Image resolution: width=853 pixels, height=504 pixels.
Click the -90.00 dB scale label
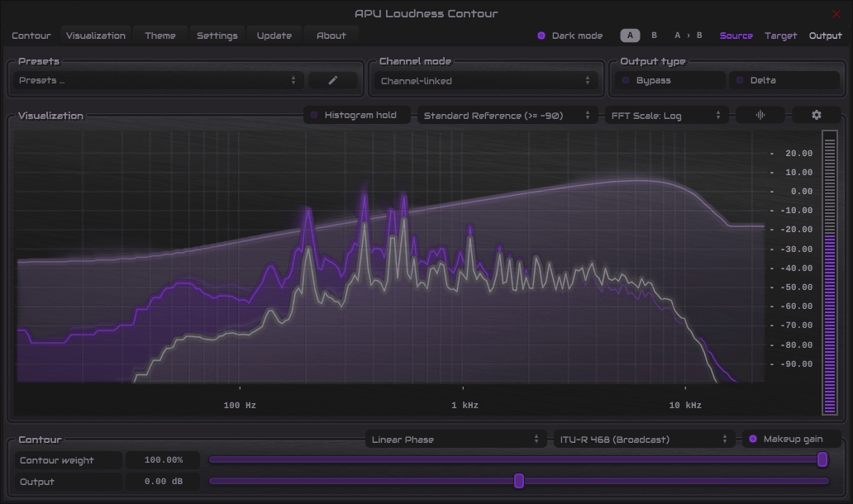[797, 364]
